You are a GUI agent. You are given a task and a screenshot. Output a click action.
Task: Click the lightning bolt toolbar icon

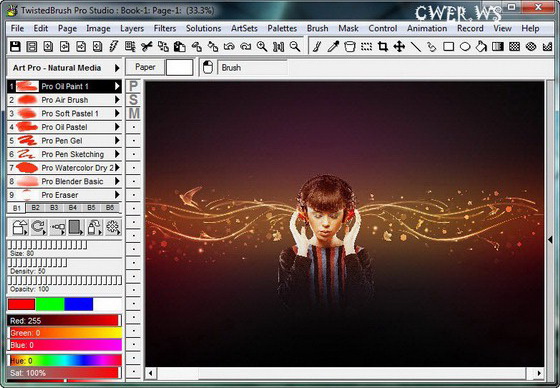coord(114,46)
